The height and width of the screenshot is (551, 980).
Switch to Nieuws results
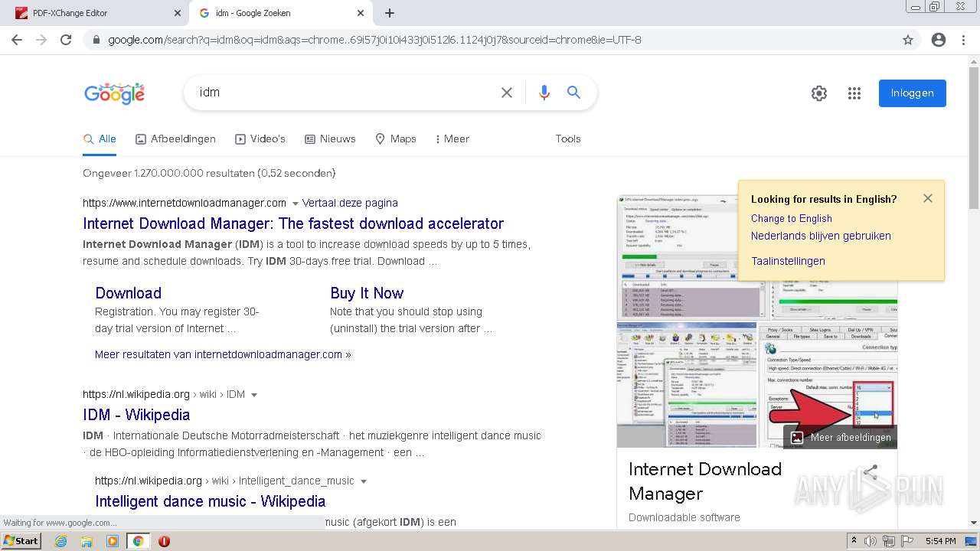(330, 139)
